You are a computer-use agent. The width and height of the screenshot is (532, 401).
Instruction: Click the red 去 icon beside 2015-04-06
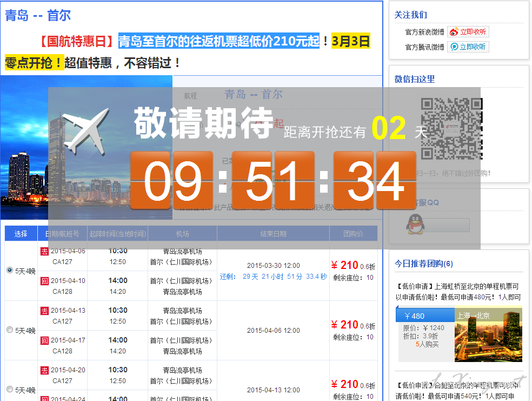click(44, 251)
